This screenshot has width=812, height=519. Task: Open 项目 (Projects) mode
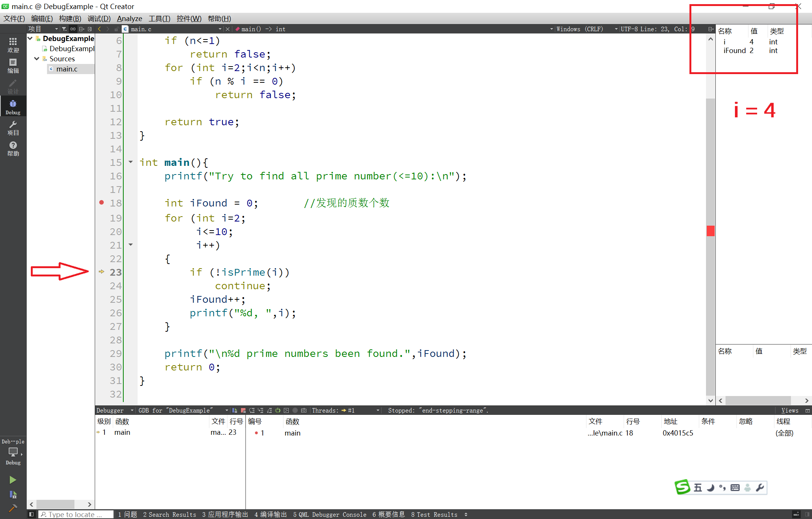pyautogui.click(x=13, y=128)
